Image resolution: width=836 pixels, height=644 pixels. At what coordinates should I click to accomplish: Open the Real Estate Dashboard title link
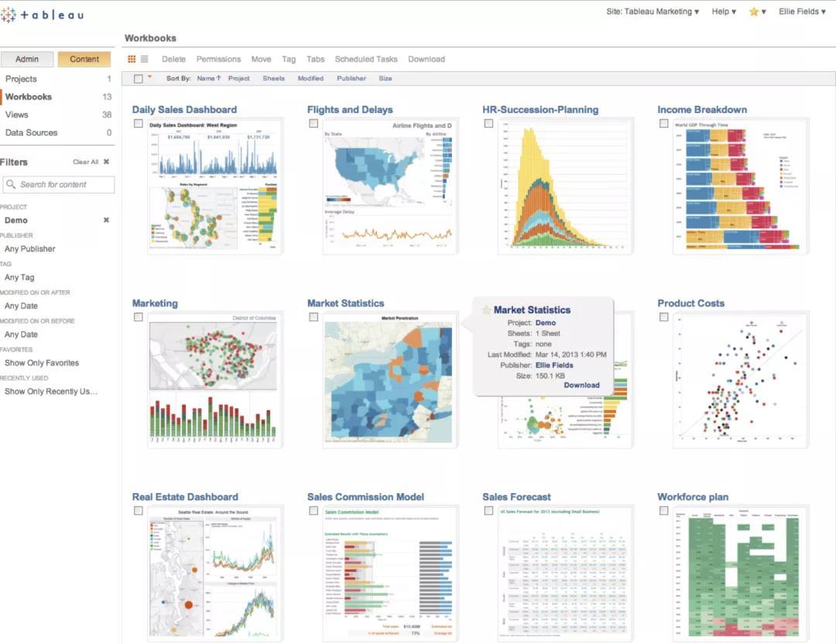click(x=185, y=497)
